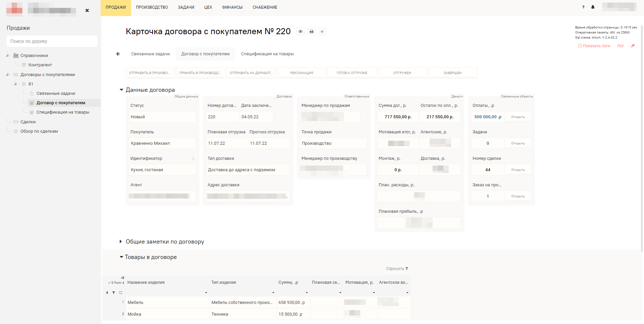Viewport: 644px width, 324px height.
Task: Click the ГОТОВ К ОТГРУЗКЕ status button
Action: (x=352, y=73)
